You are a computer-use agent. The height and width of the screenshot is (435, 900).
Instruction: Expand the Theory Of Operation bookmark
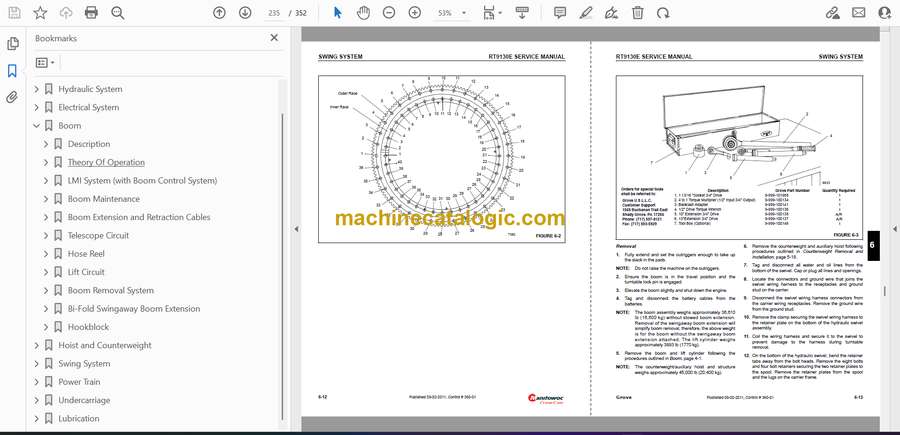pyautogui.click(x=46, y=162)
